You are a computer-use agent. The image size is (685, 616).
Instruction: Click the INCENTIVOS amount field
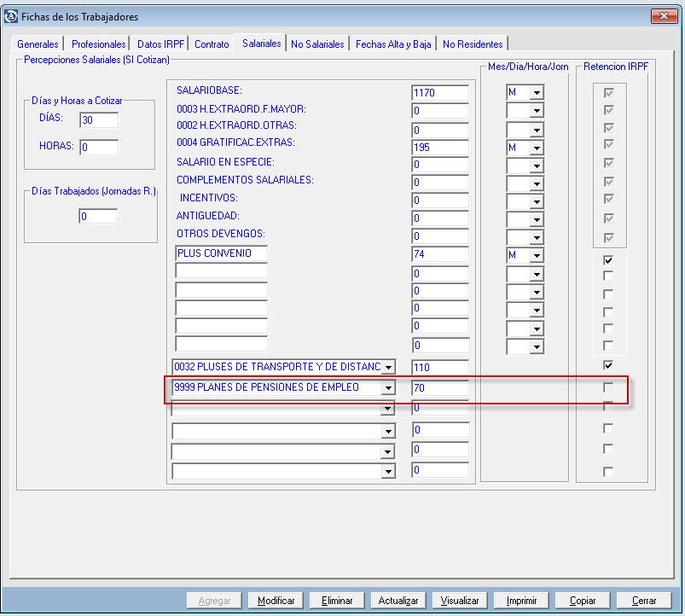(440, 200)
